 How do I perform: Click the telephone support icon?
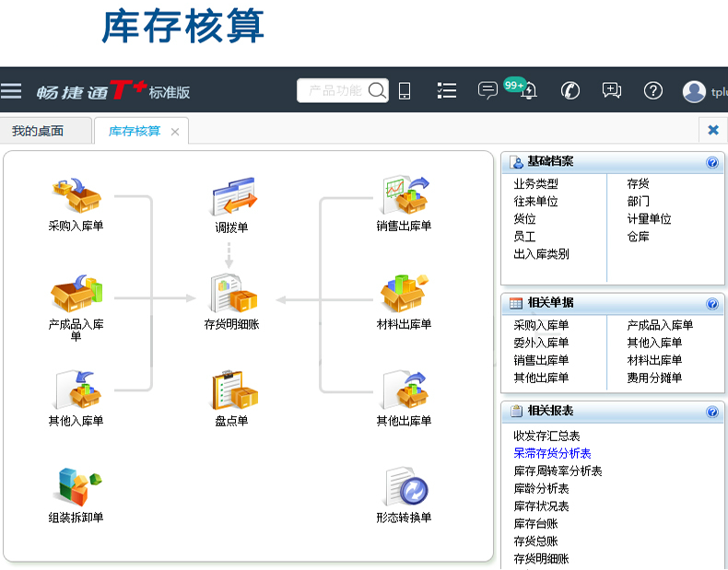point(570,90)
